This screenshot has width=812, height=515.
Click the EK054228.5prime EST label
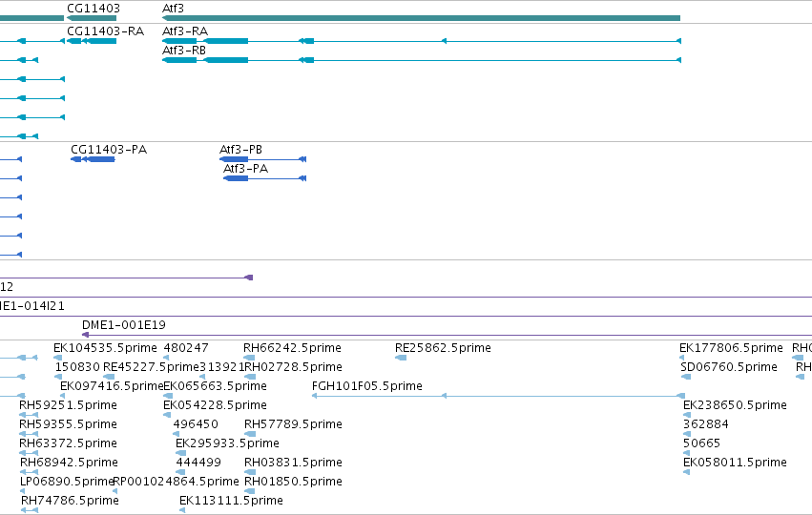(215, 405)
